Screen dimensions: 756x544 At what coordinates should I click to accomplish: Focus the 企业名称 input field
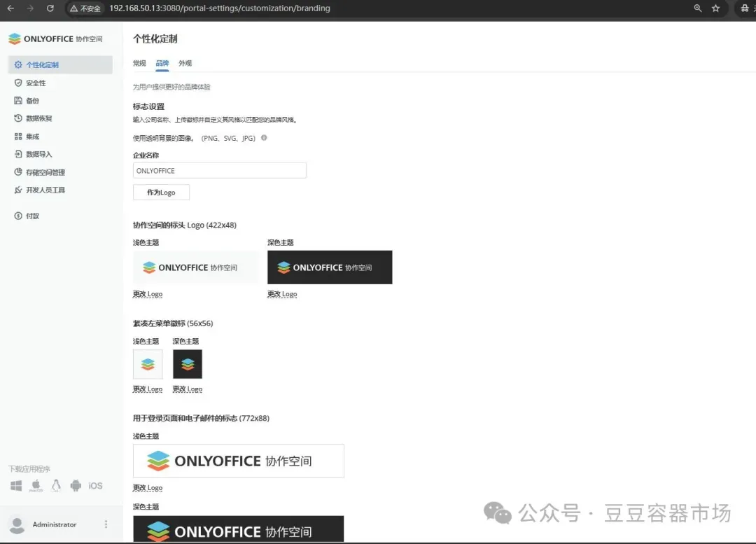[x=219, y=170]
